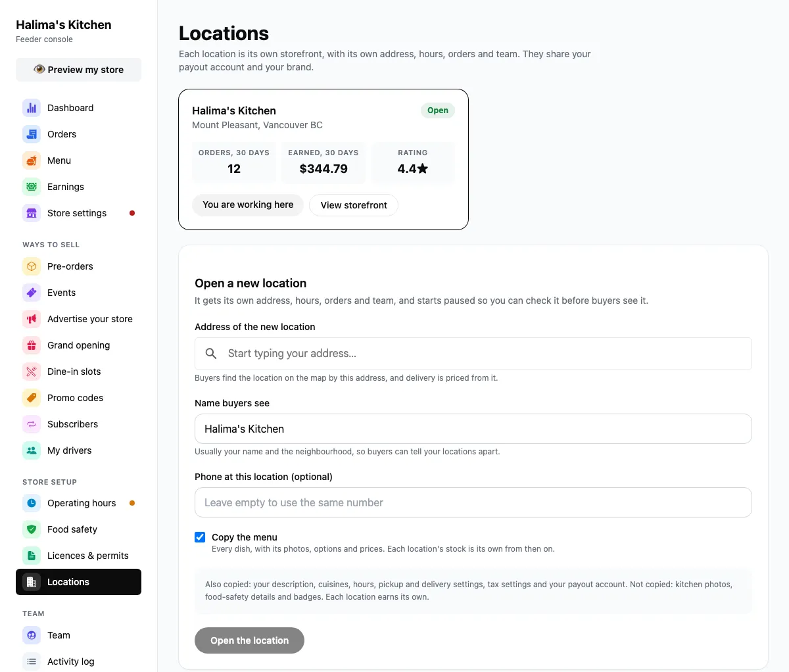Go to Orders page

78,134
